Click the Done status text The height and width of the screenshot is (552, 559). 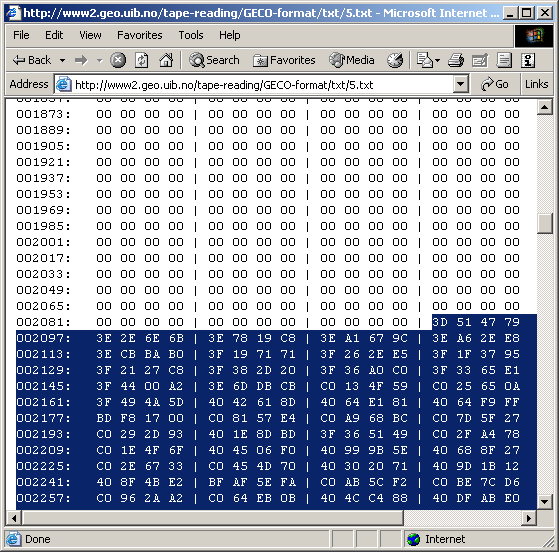[x=38, y=539]
